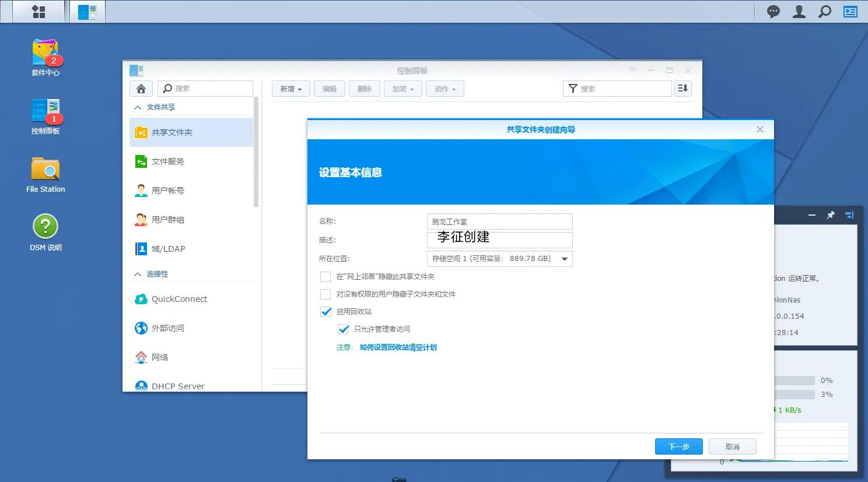Open the main menu grid in taskbar

pos(37,11)
